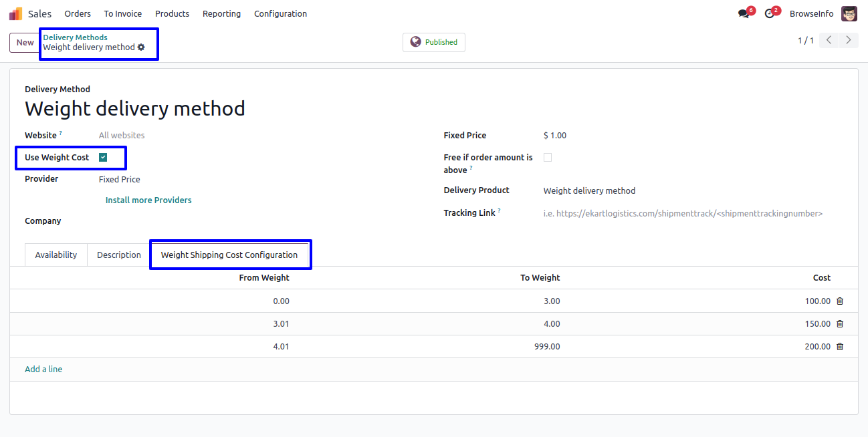Open the activities clock icon
This screenshot has width=868, height=437.
pos(769,14)
